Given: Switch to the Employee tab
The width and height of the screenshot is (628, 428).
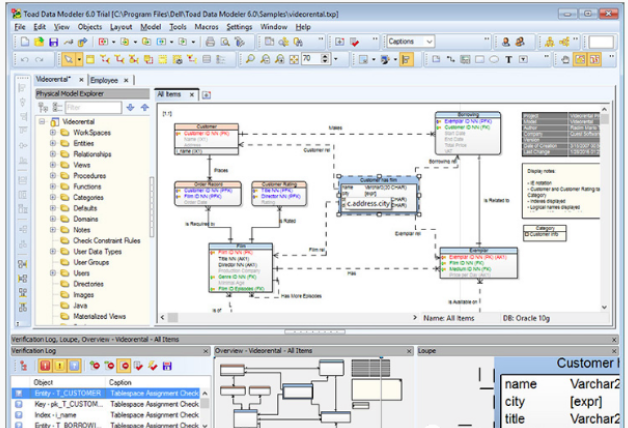Looking at the screenshot, I should point(104,80).
